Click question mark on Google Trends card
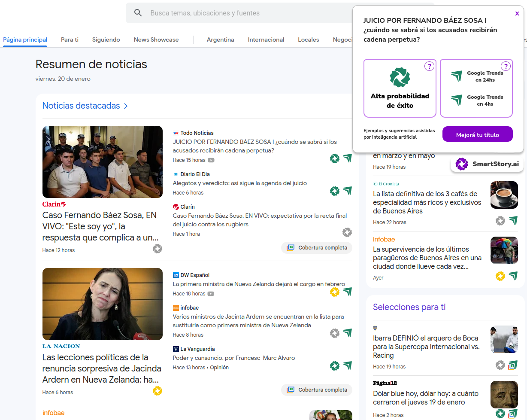Image resolution: width=527 pixels, height=420 pixels. click(506, 66)
